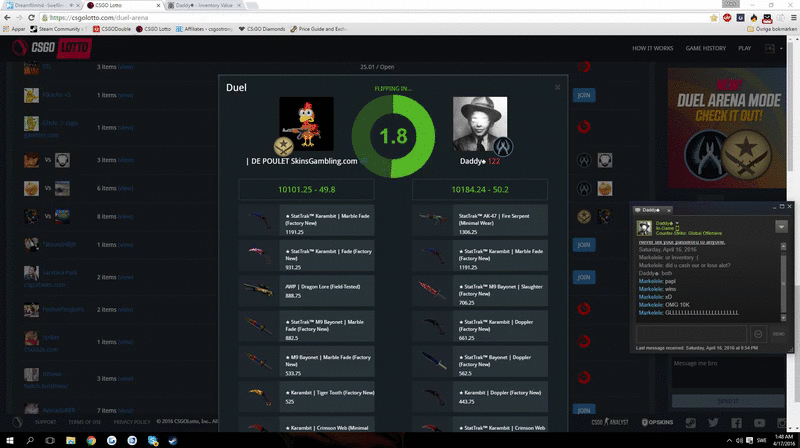Open Google Chrome from the taskbar
Image resolution: width=800 pixels, height=448 pixels.
tap(91, 440)
